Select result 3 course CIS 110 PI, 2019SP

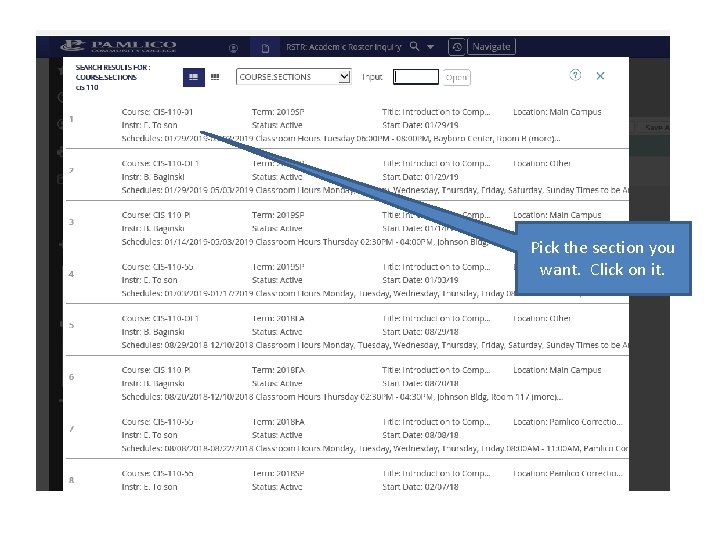click(156, 215)
